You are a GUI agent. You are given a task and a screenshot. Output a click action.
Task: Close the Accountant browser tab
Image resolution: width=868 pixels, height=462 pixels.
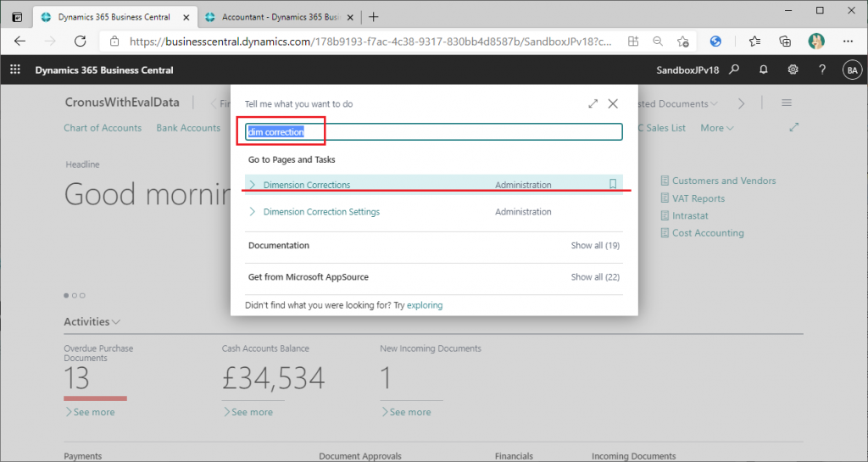[x=350, y=18]
